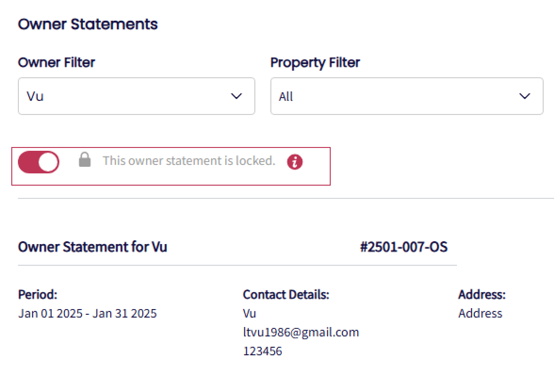This screenshot has width=554, height=392.
Task: Toggle the owner statement lock switch
Action: 39,162
